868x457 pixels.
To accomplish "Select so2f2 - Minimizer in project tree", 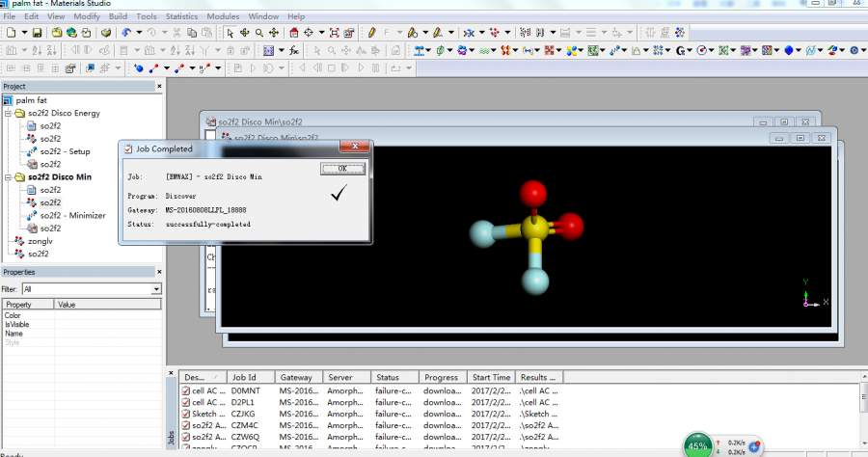I will 72,215.
